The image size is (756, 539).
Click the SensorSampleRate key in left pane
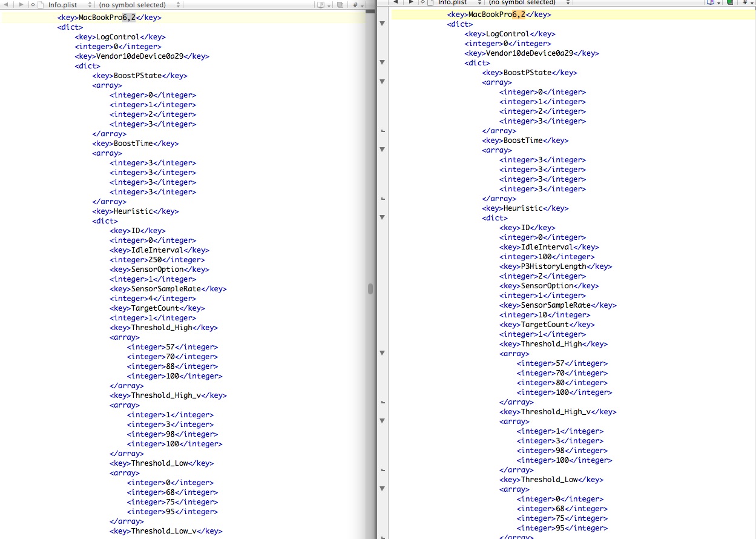click(168, 289)
